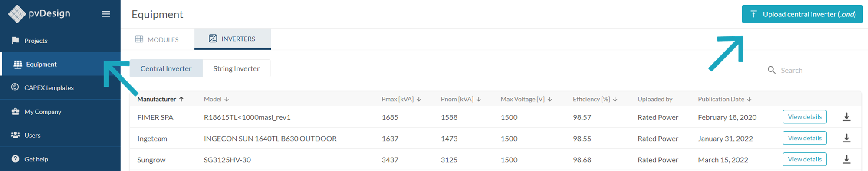Viewport: 868px width, 171px height.
Task: Download the Ingeteam INGECON inverter file
Action: [846, 138]
